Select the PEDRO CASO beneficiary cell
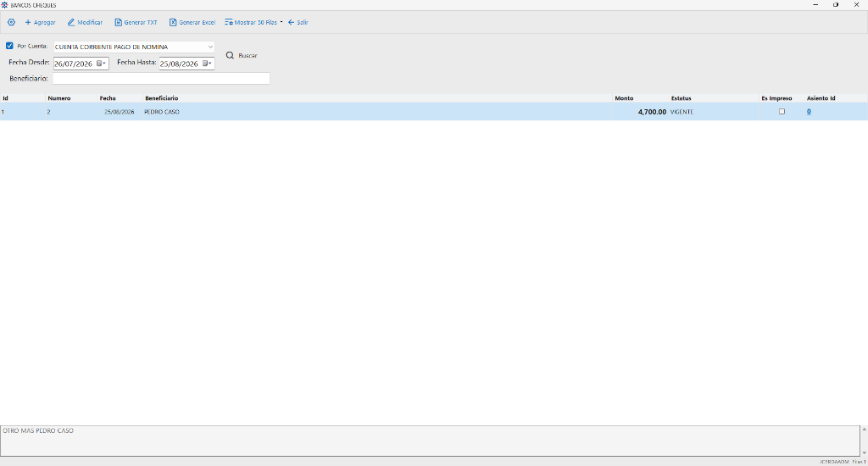The image size is (868, 466). 377,112
